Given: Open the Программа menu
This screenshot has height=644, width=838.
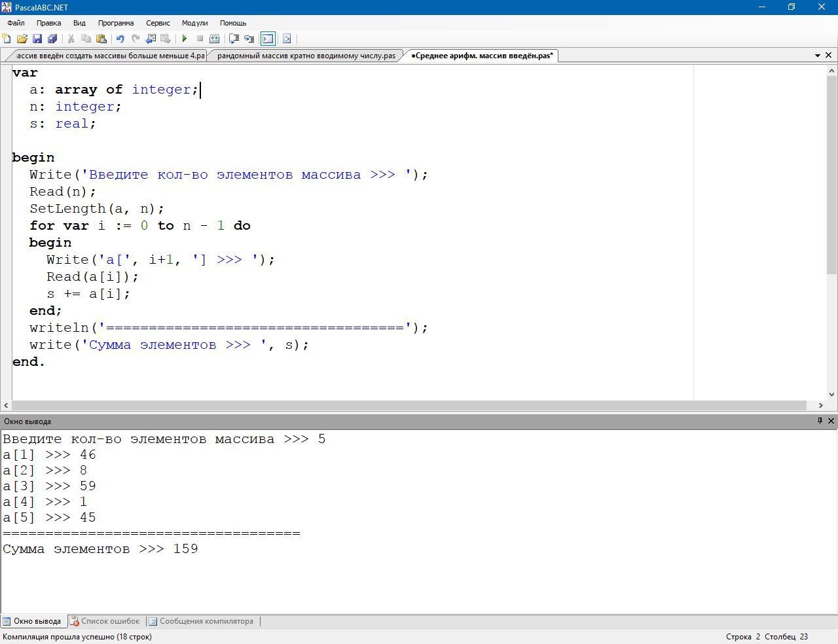Looking at the screenshot, I should coord(116,23).
